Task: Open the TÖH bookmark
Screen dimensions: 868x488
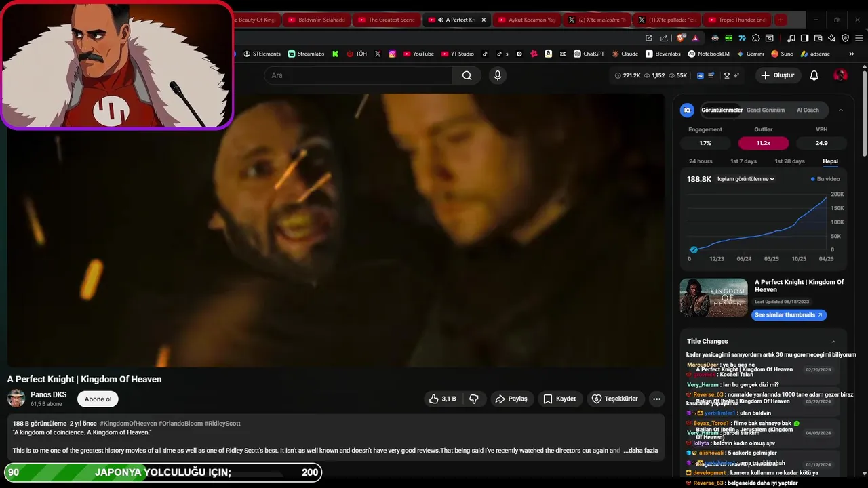Action: (357, 54)
